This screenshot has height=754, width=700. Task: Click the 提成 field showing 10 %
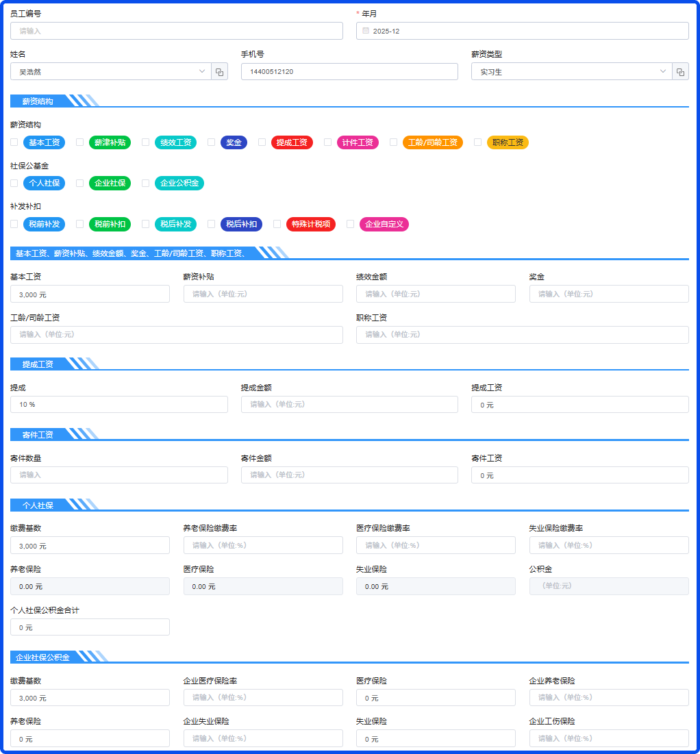point(118,405)
